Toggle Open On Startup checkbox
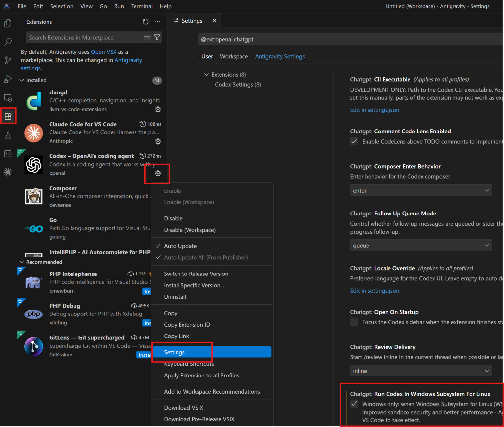Image resolution: width=504 pixels, height=427 pixels. click(x=354, y=322)
